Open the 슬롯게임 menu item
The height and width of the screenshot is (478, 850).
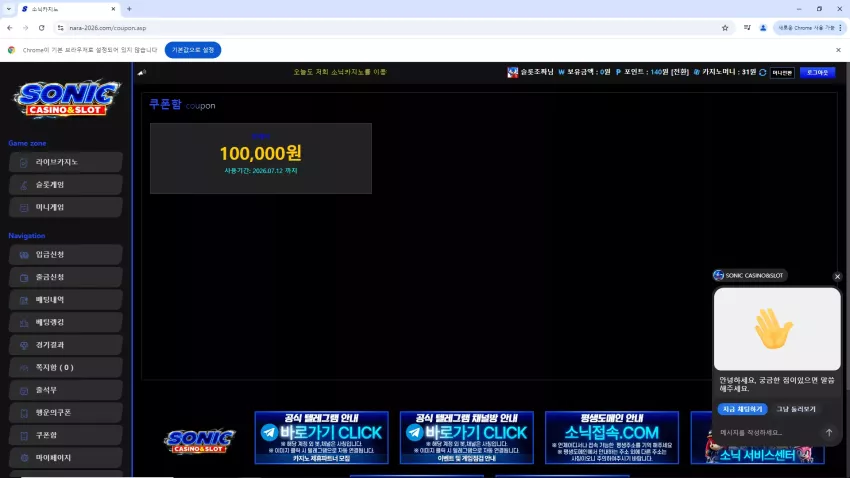click(x=66, y=185)
